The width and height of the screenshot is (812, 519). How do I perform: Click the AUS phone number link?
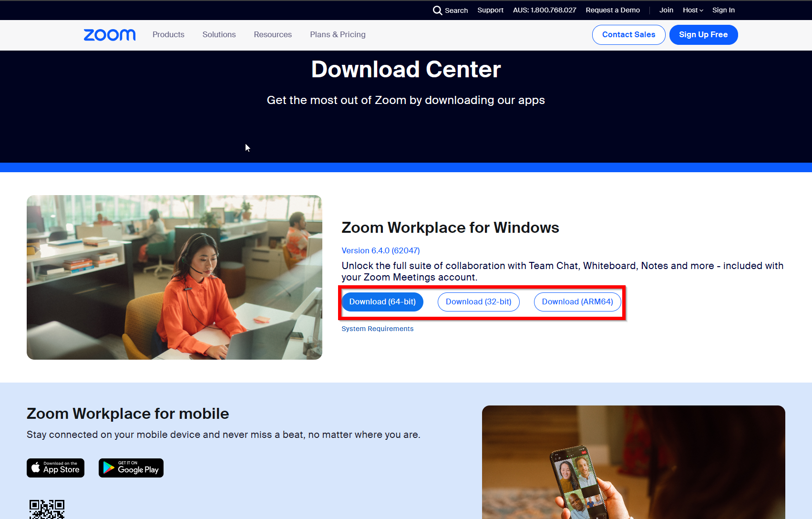[545, 10]
